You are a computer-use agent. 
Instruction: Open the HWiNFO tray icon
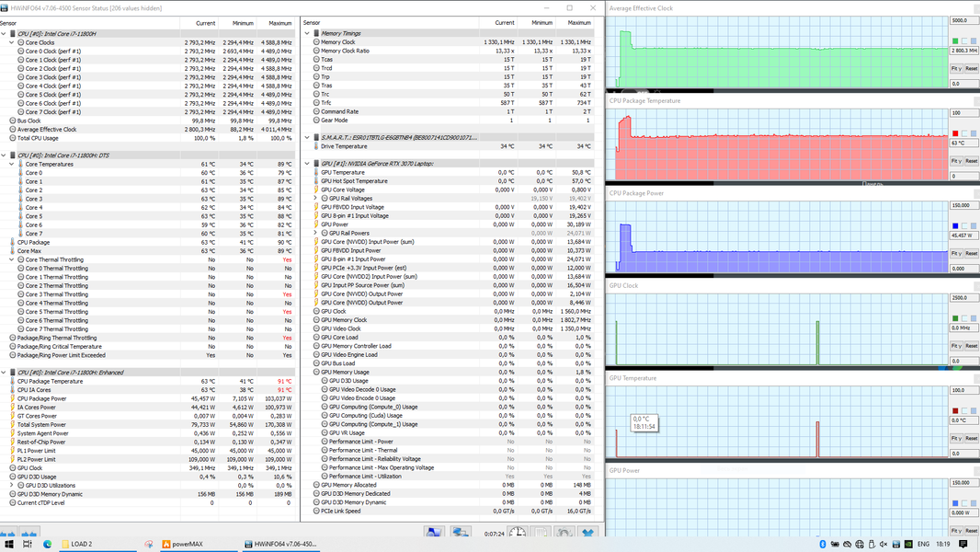(896, 544)
